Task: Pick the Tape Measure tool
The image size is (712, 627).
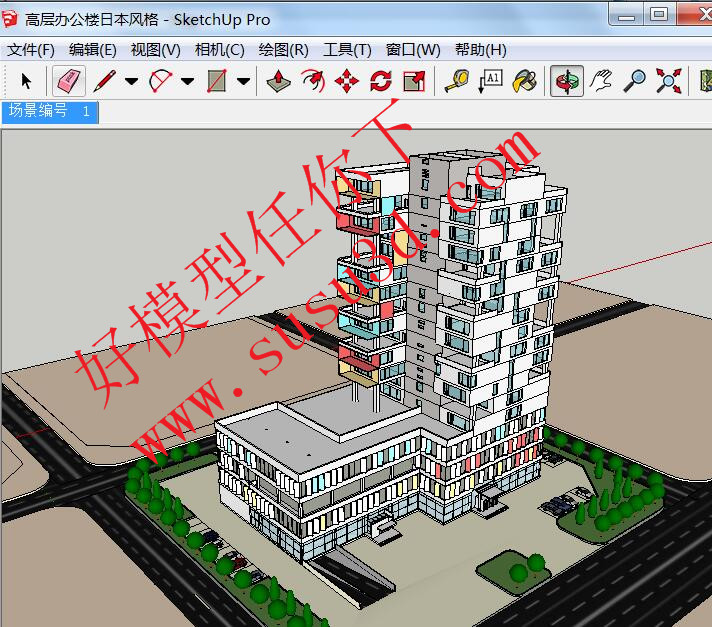Action: [x=456, y=81]
